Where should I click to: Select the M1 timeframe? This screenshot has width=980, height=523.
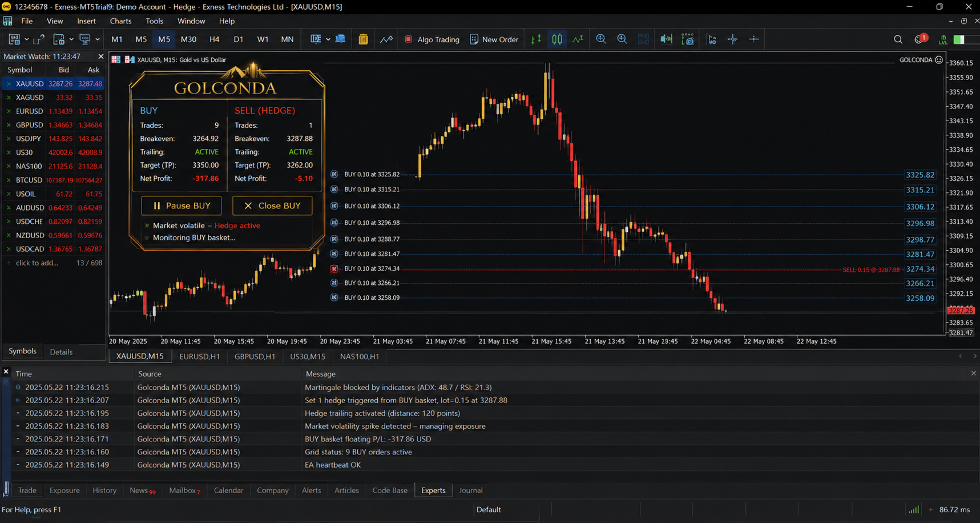[x=117, y=39]
